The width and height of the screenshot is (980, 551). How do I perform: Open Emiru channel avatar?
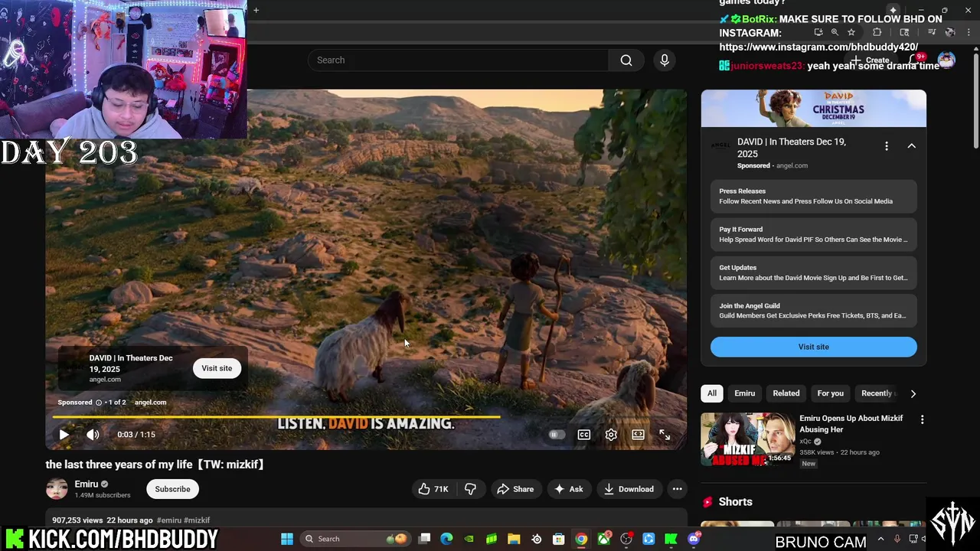(57, 489)
